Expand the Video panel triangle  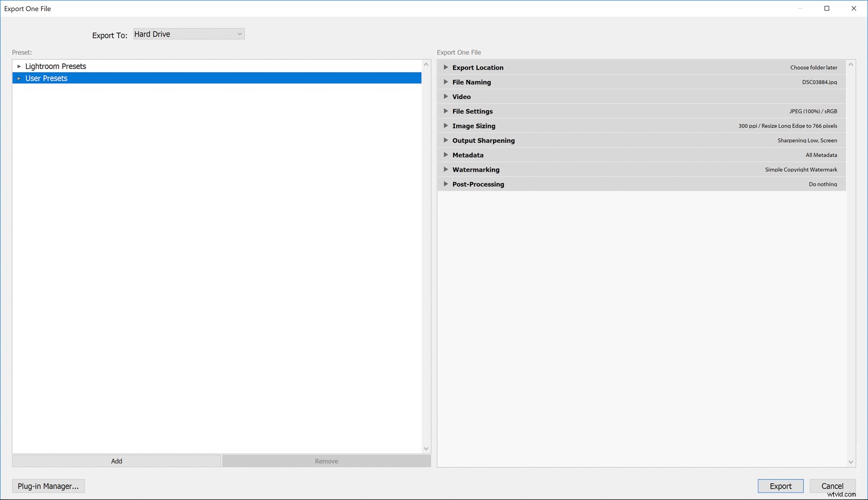click(x=446, y=97)
